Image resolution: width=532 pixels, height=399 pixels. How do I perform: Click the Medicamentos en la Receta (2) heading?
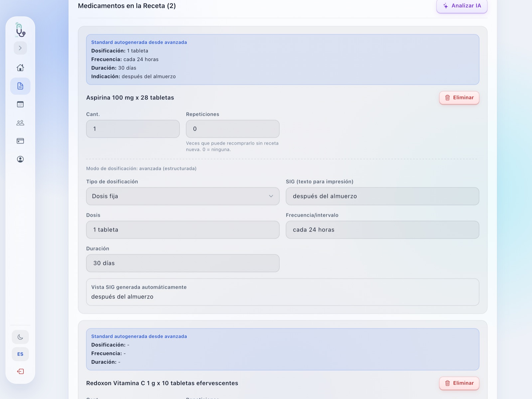(127, 6)
